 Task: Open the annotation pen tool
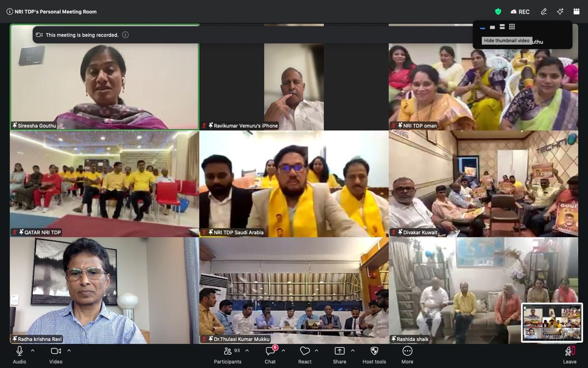click(x=544, y=11)
